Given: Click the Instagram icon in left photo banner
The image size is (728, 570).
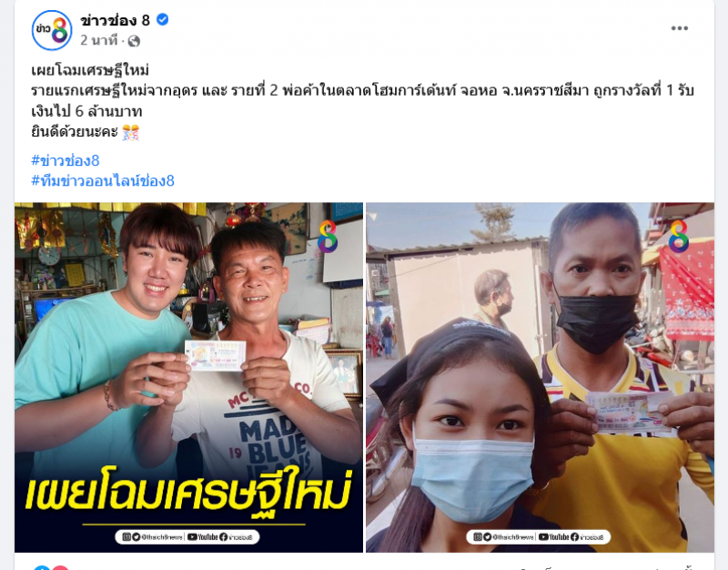Looking at the screenshot, I should pyautogui.click(x=126, y=537).
